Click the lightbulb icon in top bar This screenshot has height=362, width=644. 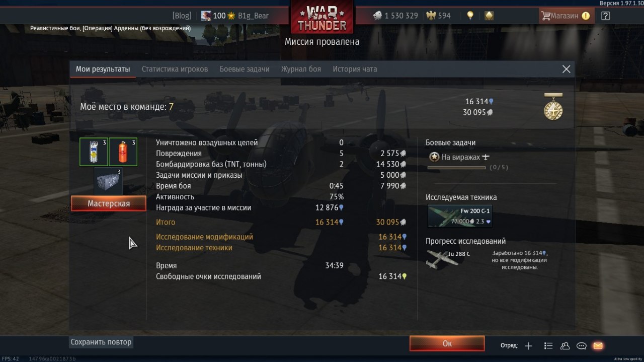click(470, 16)
